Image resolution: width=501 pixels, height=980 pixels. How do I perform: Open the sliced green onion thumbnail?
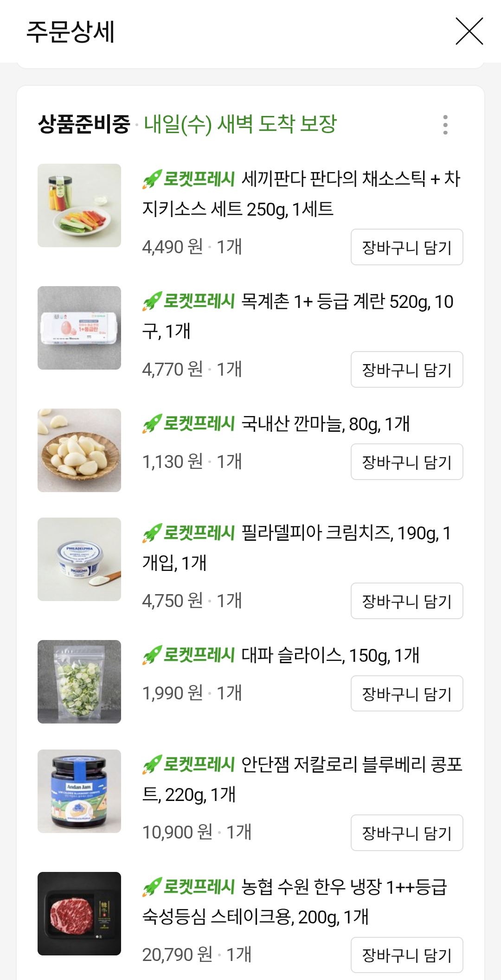(79, 682)
